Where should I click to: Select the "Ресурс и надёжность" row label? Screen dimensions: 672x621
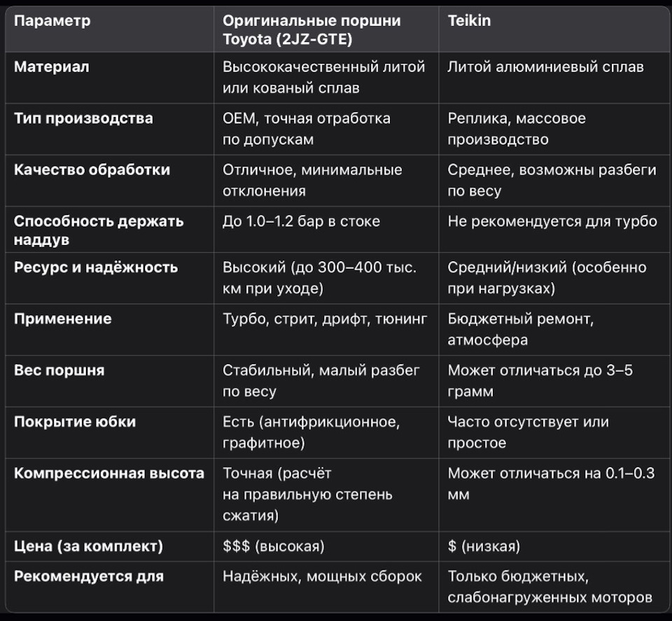click(96, 267)
